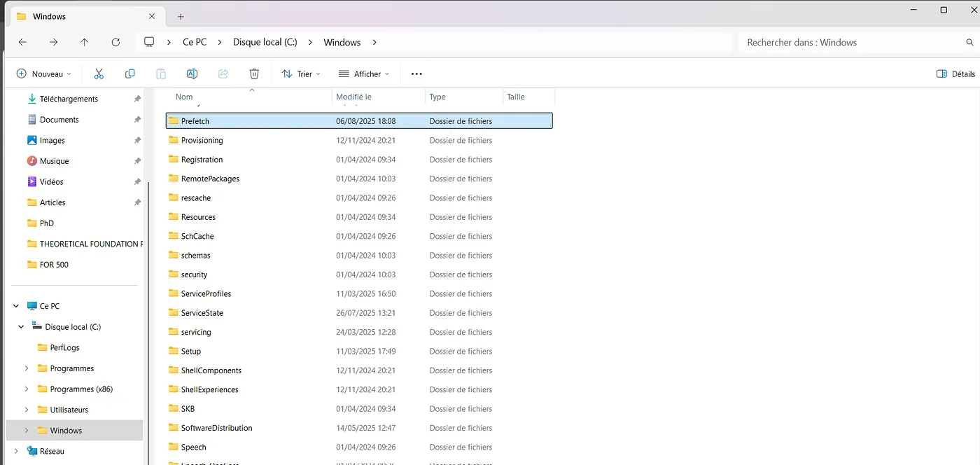
Task: Click Disque local (C:) in breadcrumb
Action: (265, 42)
